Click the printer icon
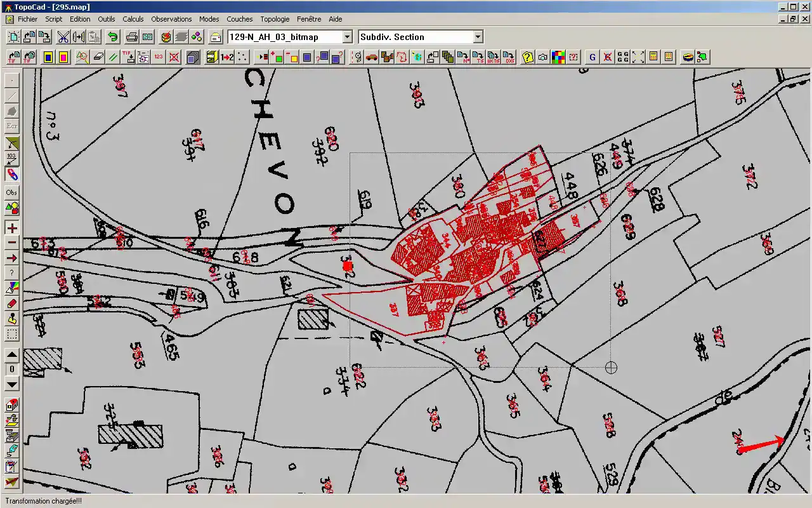The width and height of the screenshot is (812, 508). click(x=131, y=37)
